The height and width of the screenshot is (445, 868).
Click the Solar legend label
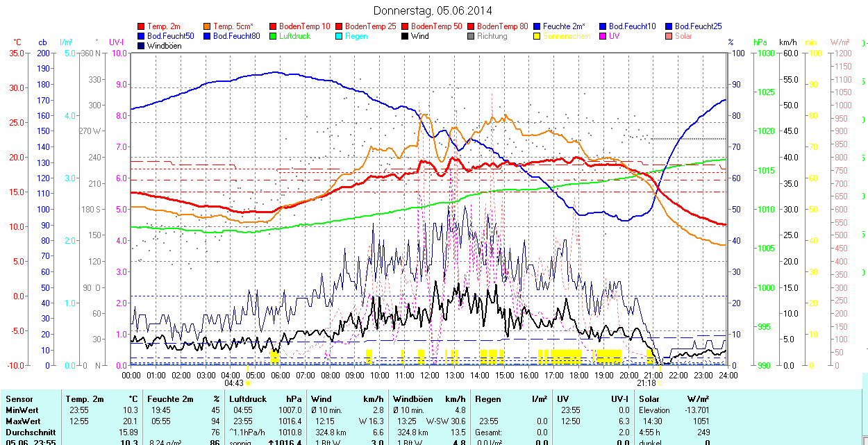pyautogui.click(x=683, y=36)
